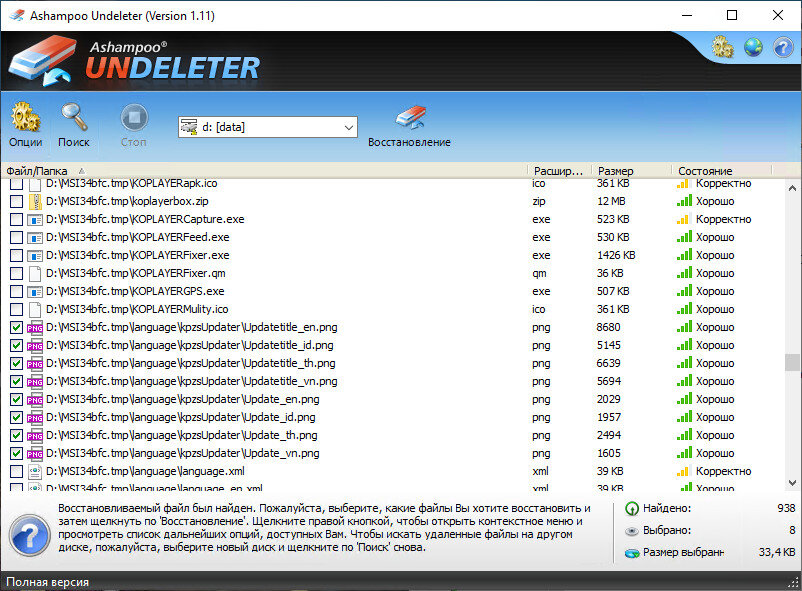Image resolution: width=802 pixels, height=591 pixels.
Task: Click size value 507 KB
Action: (x=613, y=292)
